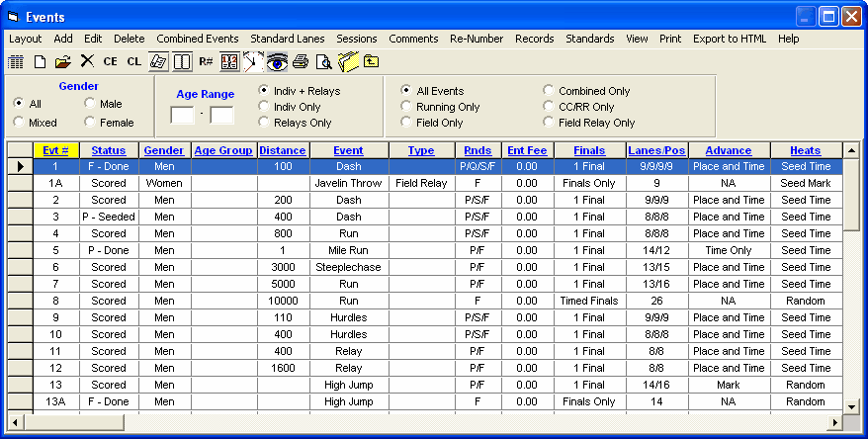Click the yellow open folders toolbar icon
This screenshot has width=868, height=439.
(x=348, y=61)
